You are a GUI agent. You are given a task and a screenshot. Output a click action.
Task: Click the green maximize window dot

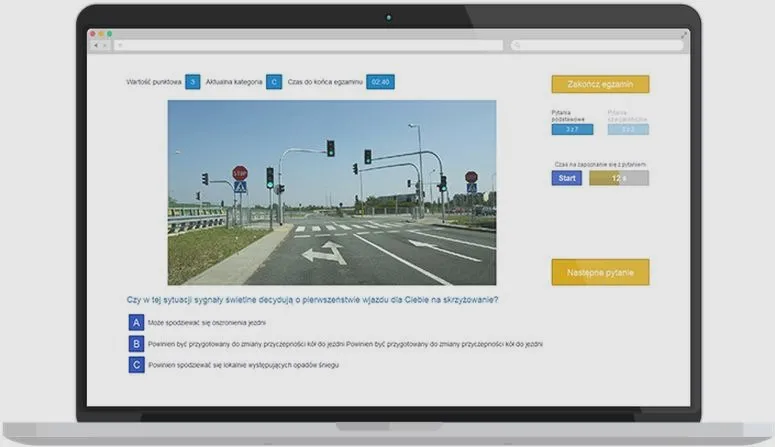point(109,34)
